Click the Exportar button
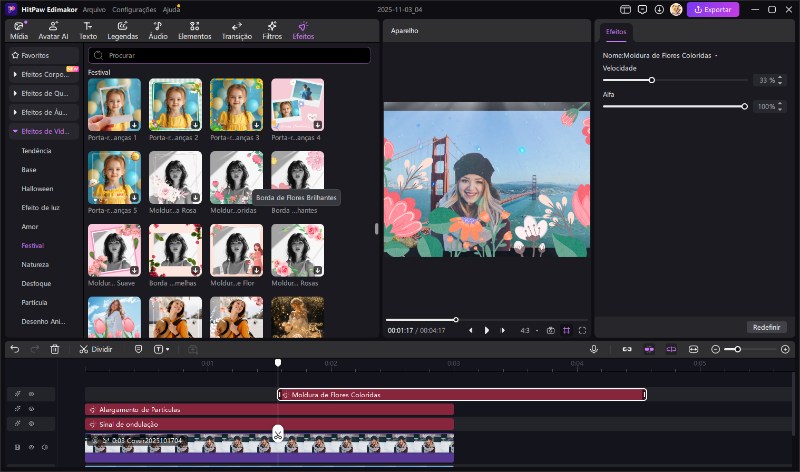 [x=713, y=9]
